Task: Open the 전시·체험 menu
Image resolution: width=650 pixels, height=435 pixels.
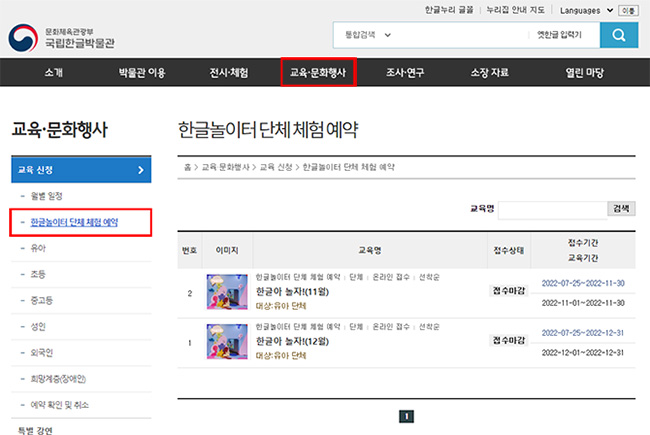Action: click(x=228, y=73)
